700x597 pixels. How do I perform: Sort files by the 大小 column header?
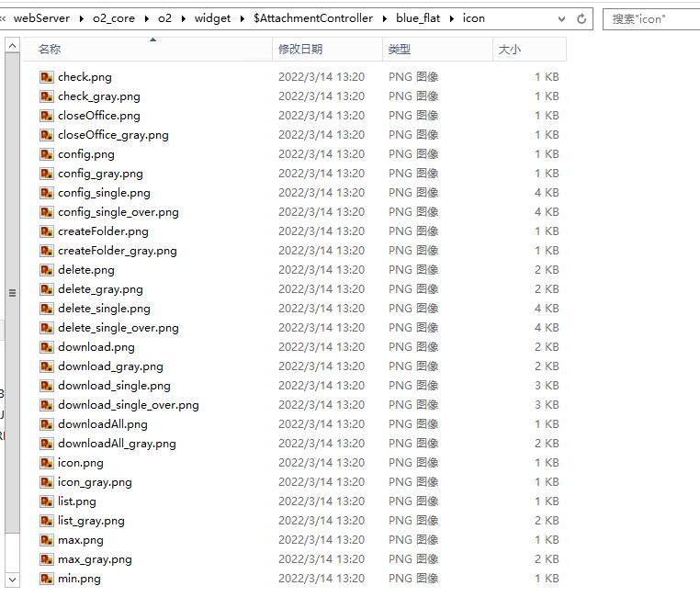(529, 49)
